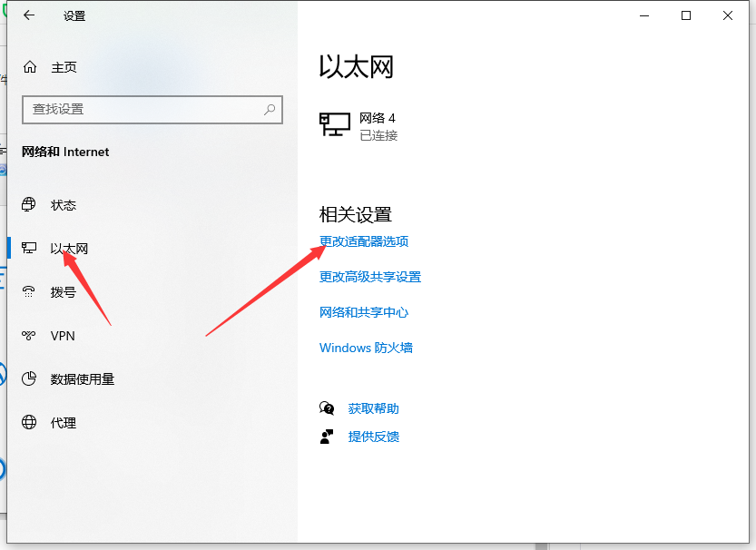Close the Settings window
The width and height of the screenshot is (756, 550).
tap(728, 15)
